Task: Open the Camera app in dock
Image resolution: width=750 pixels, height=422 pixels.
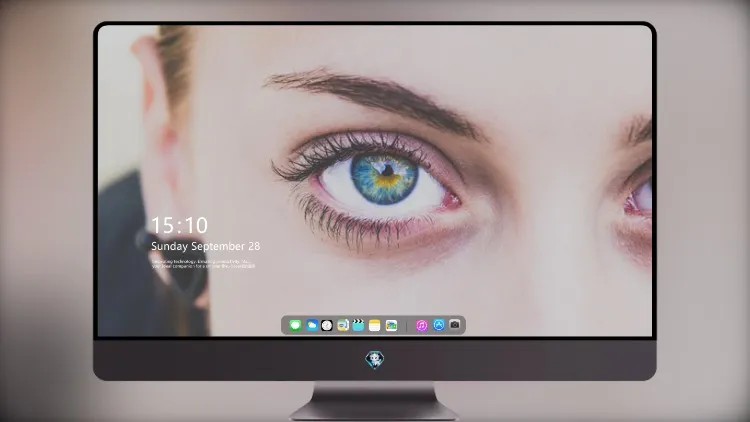Action: click(x=454, y=325)
